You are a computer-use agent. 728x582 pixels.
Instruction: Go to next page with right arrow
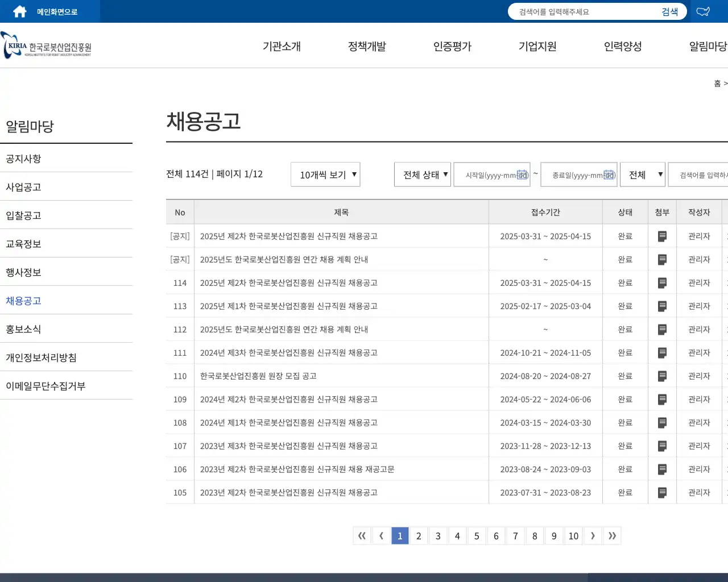593,535
